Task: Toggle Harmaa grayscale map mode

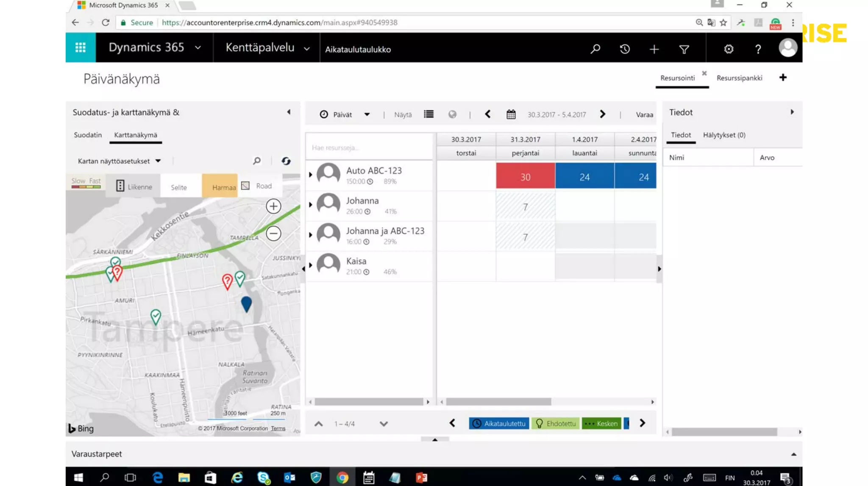Action: (x=223, y=187)
